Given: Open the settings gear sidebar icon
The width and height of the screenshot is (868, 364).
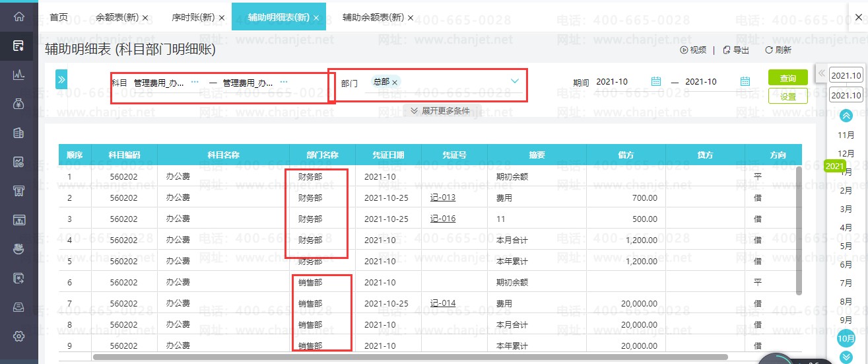Looking at the screenshot, I should click(x=18, y=336).
